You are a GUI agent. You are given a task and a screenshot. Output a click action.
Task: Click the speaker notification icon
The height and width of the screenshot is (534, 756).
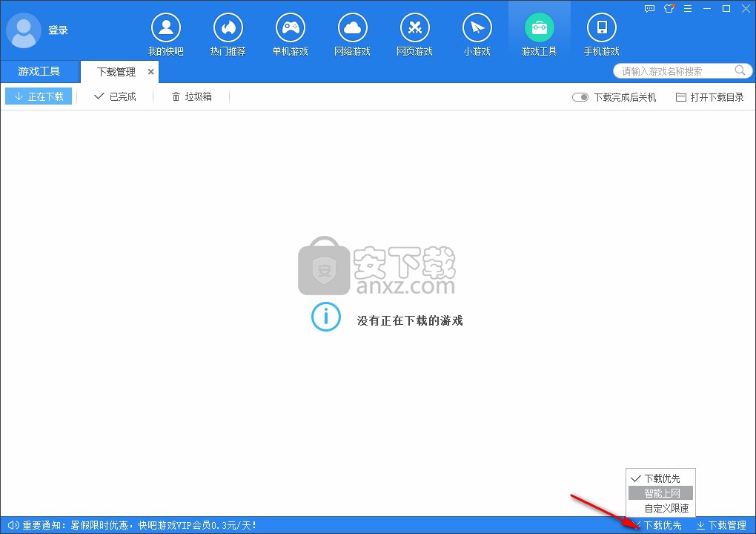(x=13, y=525)
